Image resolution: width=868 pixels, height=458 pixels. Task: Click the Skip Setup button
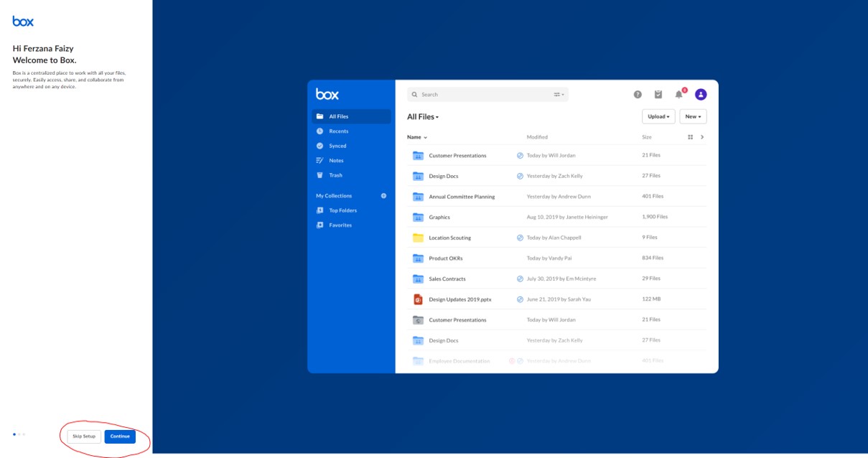(x=84, y=436)
